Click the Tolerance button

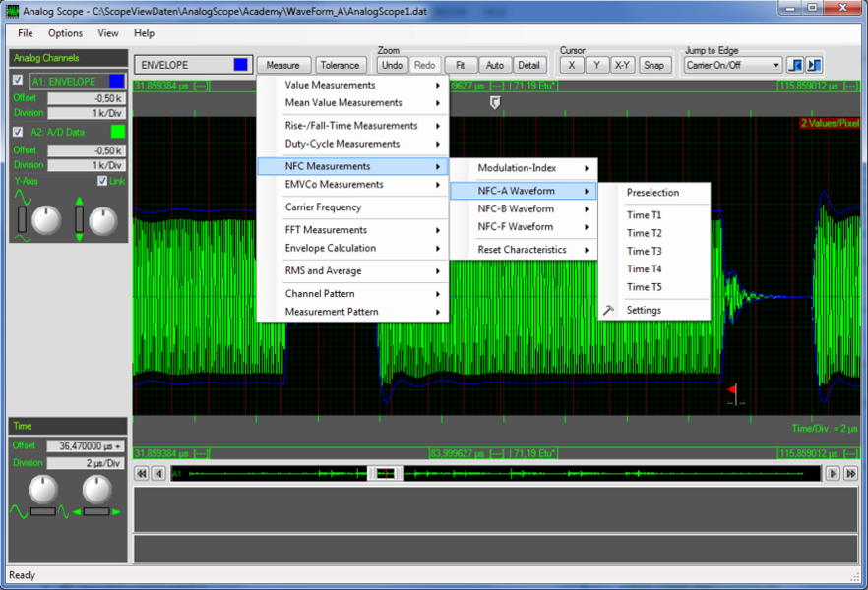(x=340, y=65)
